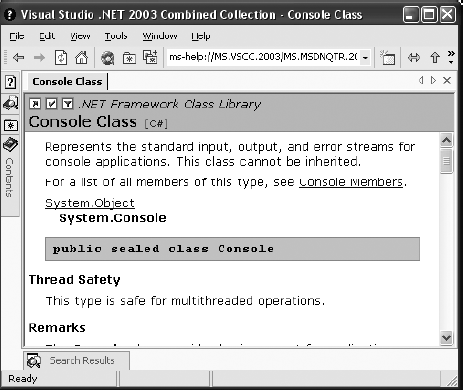
Task: Click the Thread Safety heading
Action: pyautogui.click(x=74, y=280)
